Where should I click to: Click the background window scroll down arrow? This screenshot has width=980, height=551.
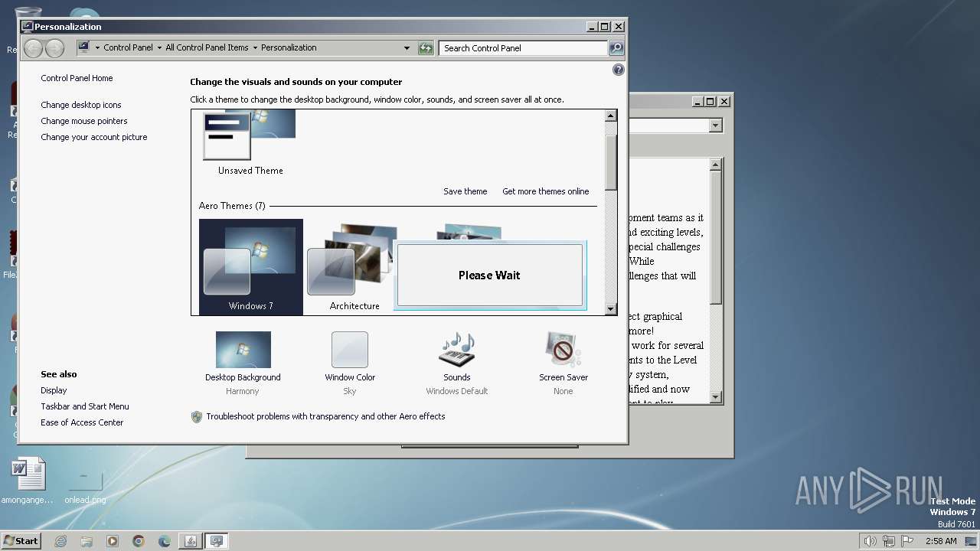(716, 396)
